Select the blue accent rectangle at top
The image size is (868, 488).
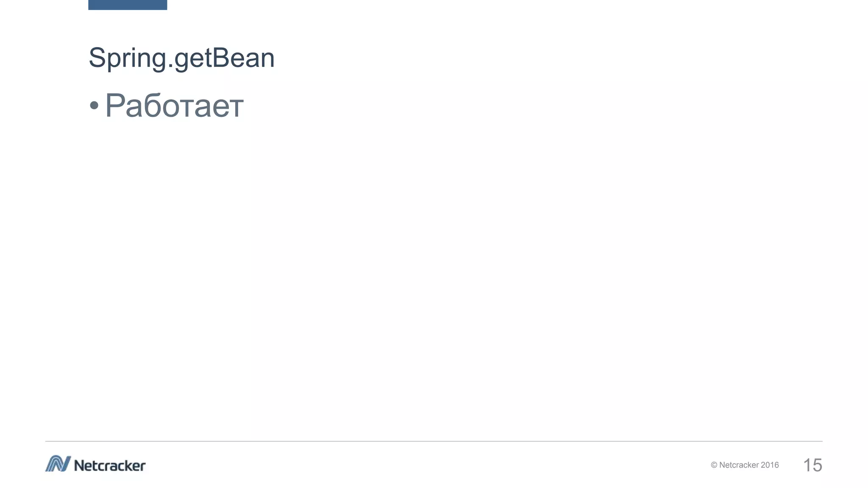[x=128, y=5]
